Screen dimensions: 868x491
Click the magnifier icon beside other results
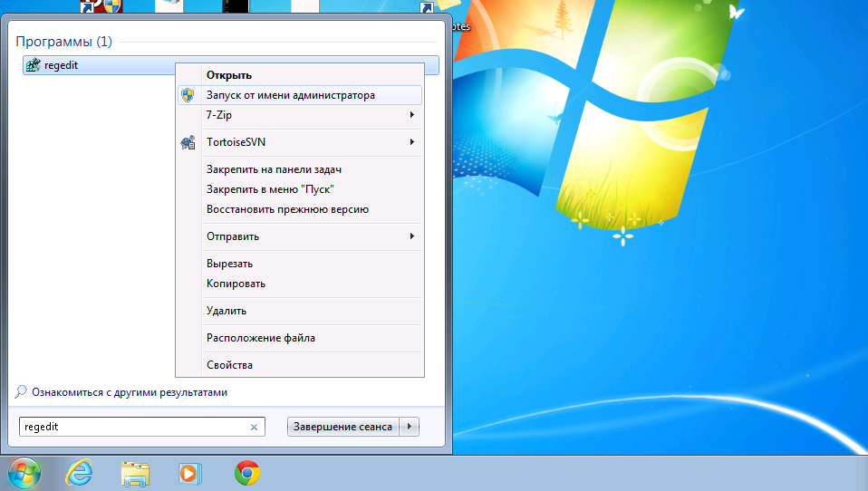21,392
